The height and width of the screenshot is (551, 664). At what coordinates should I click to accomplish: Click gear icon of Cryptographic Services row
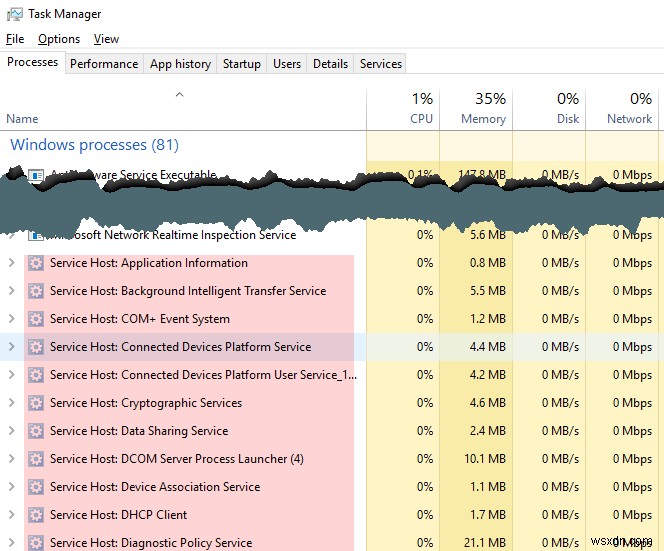pos(36,403)
